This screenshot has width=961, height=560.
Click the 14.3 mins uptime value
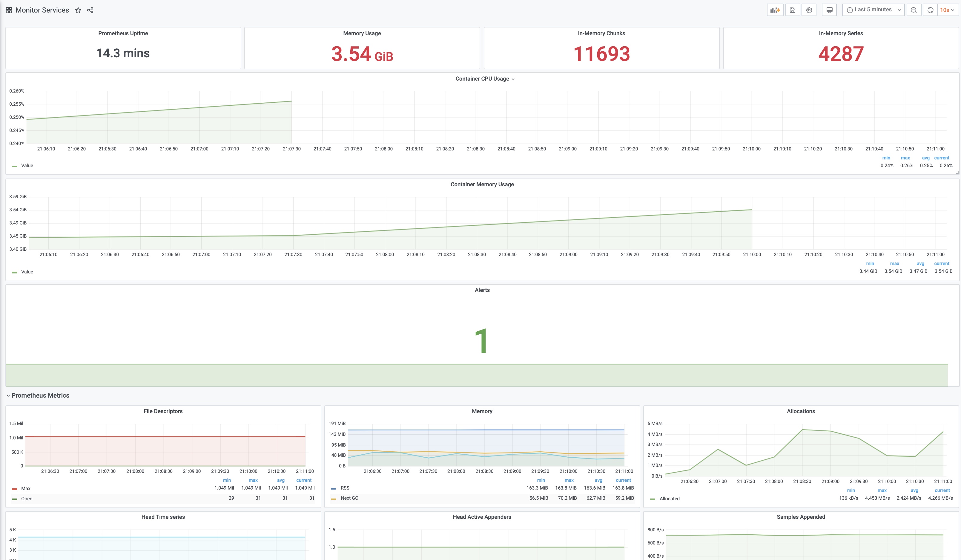pyautogui.click(x=123, y=53)
